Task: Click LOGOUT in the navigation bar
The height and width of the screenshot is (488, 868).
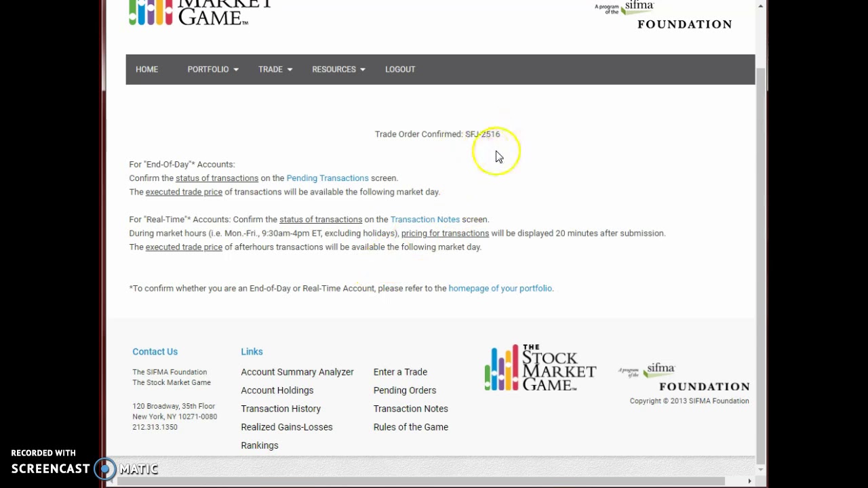Action: point(400,69)
